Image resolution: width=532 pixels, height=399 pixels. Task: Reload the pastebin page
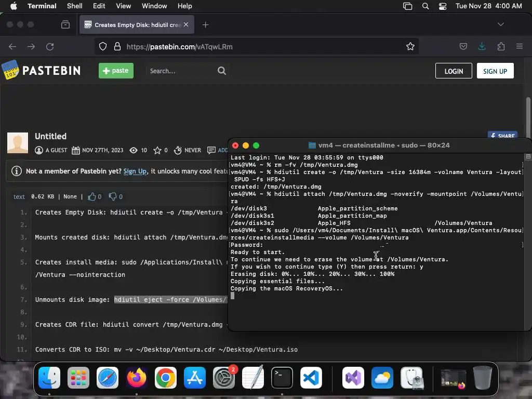(50, 46)
